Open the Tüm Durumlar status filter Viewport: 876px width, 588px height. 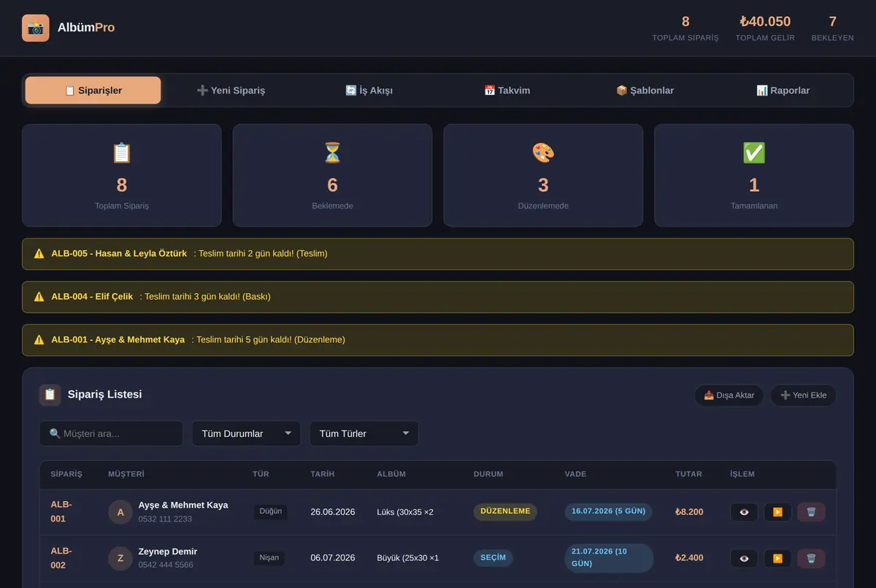(x=247, y=433)
